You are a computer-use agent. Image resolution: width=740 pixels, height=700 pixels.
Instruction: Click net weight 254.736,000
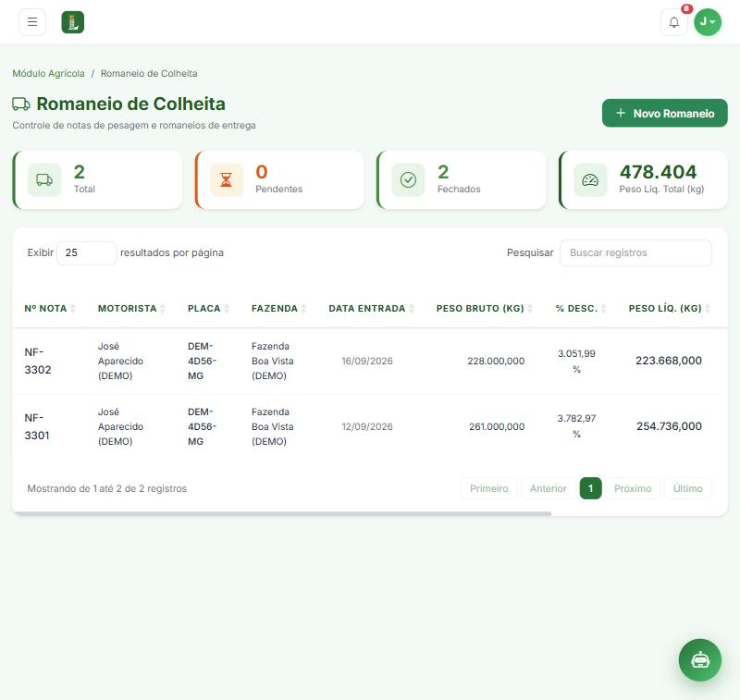click(x=669, y=426)
